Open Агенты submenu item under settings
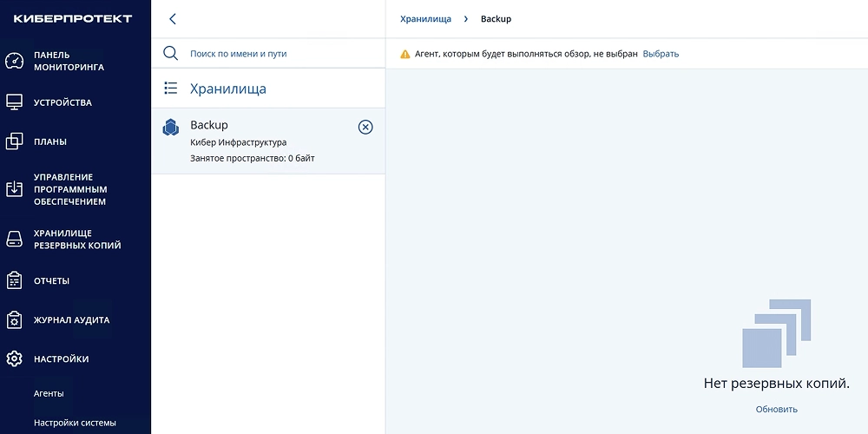The height and width of the screenshot is (434, 868). point(49,393)
